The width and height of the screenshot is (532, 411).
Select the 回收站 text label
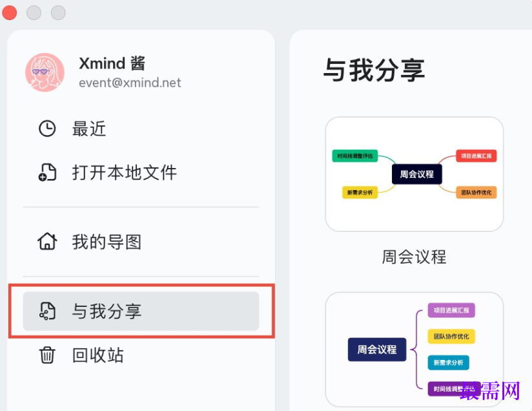tap(97, 355)
